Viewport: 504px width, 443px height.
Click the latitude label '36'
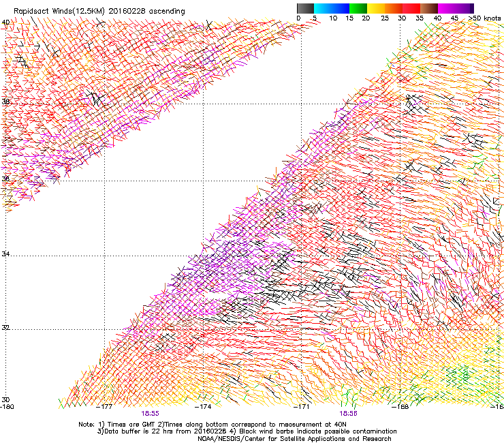5,179
